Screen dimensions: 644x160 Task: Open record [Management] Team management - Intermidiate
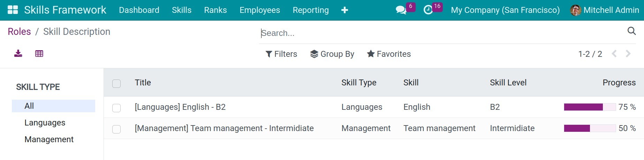(224, 128)
